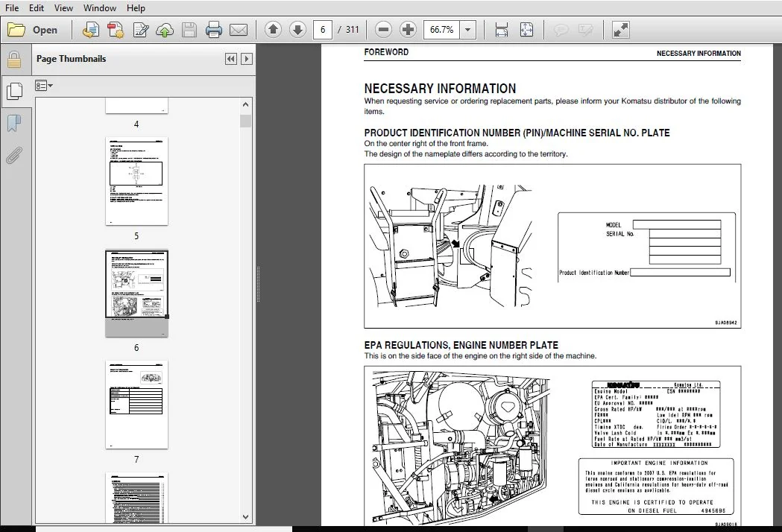Click the read mode expand icon
Viewport: 782px width, 532px height.
[x=620, y=30]
